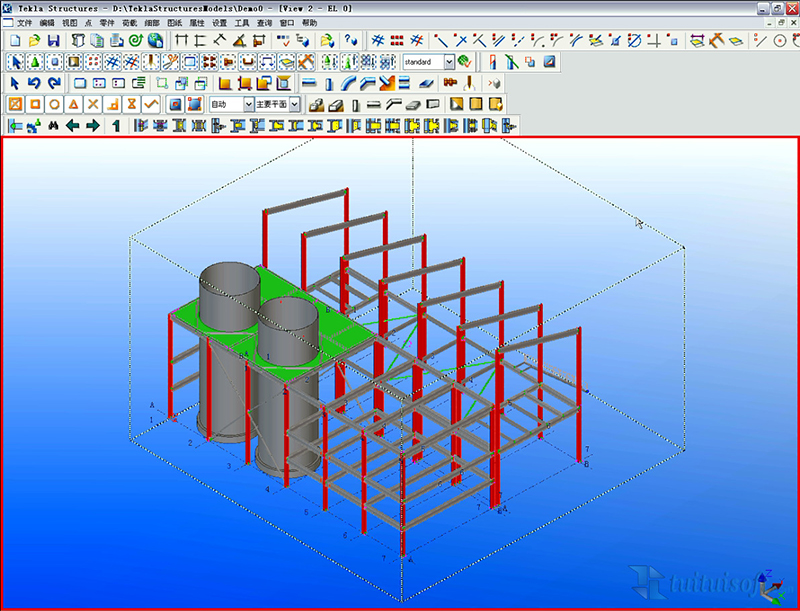Click the Save model floppy disk icon

click(x=54, y=41)
